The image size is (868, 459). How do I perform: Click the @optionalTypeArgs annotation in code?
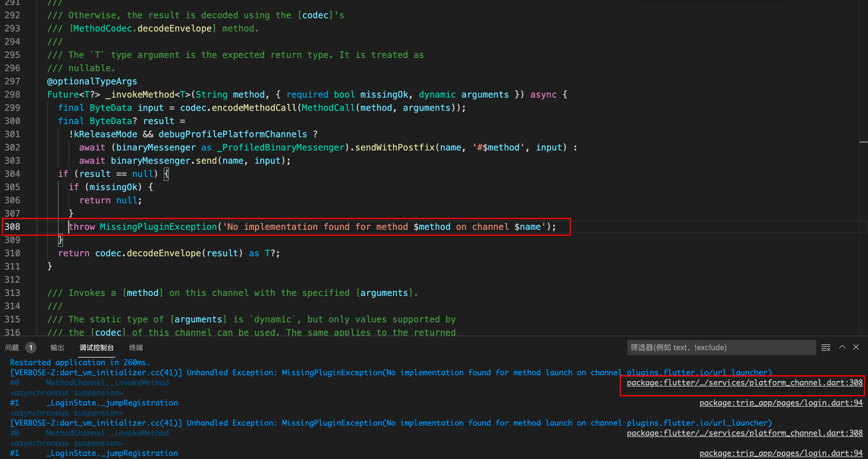(x=92, y=82)
